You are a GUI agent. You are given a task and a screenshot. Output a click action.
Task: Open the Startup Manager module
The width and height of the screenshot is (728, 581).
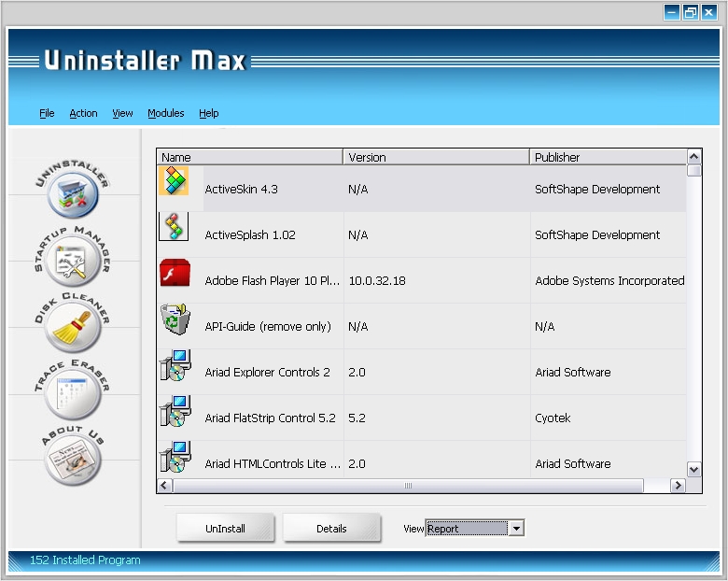(x=73, y=261)
